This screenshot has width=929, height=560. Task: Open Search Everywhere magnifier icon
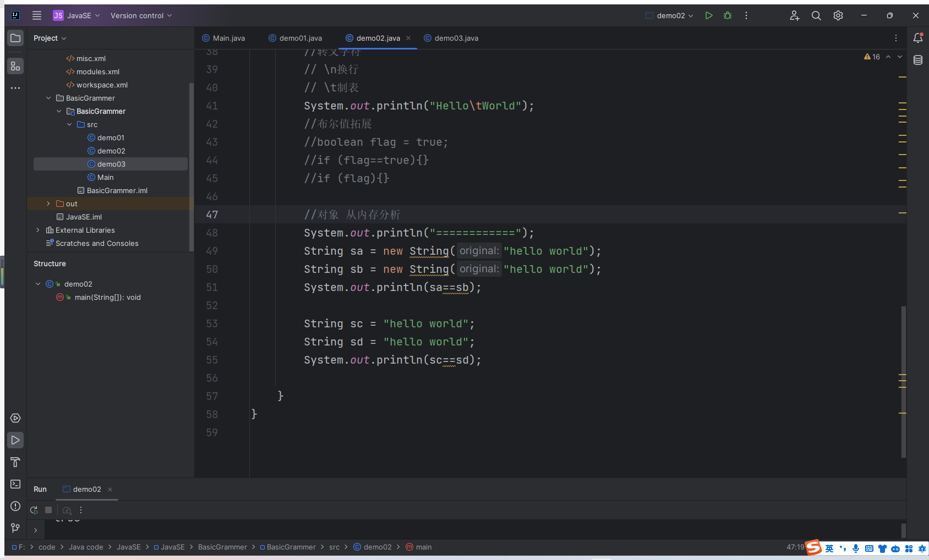click(x=816, y=15)
